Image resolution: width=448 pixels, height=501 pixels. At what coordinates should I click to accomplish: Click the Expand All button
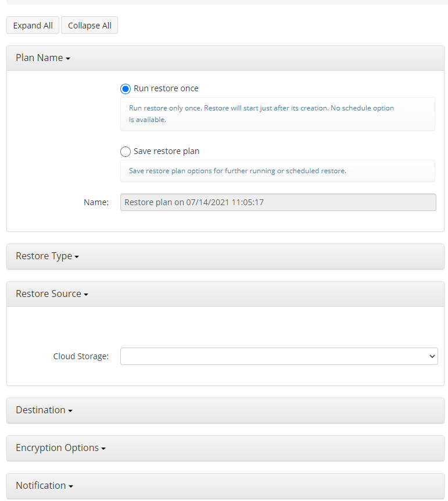point(33,25)
